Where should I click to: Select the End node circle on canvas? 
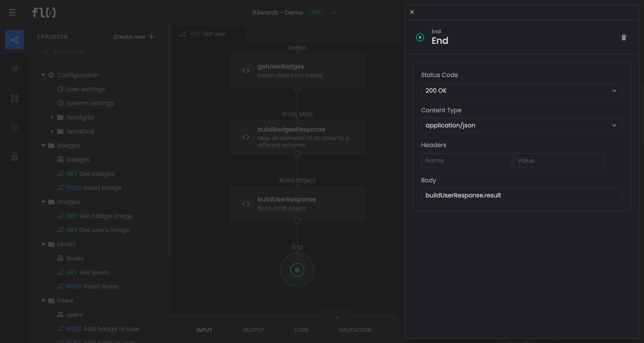coord(297,270)
